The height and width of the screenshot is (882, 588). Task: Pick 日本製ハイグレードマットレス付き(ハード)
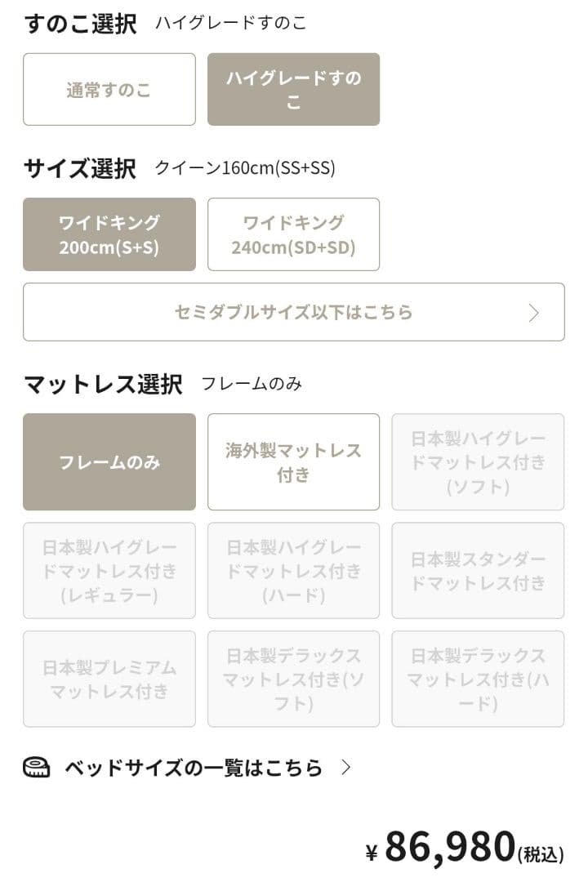pyautogui.click(x=293, y=571)
